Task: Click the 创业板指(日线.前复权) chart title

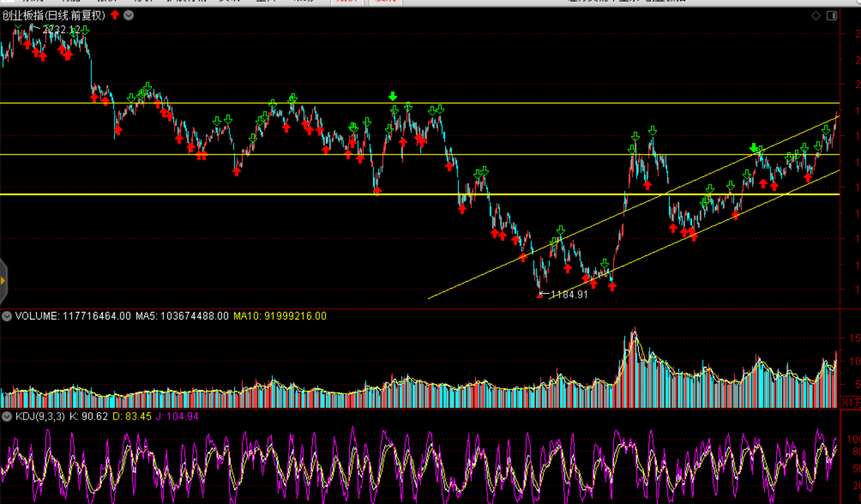Action: 54,15
